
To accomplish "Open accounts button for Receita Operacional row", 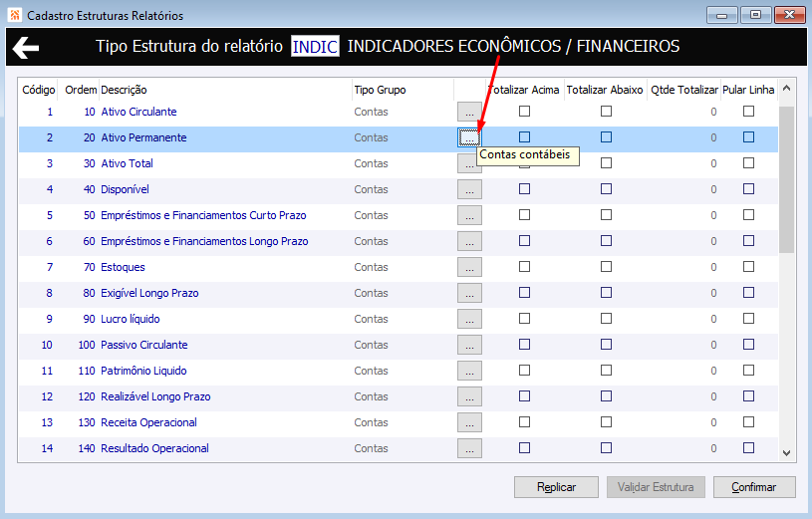I will click(x=469, y=422).
